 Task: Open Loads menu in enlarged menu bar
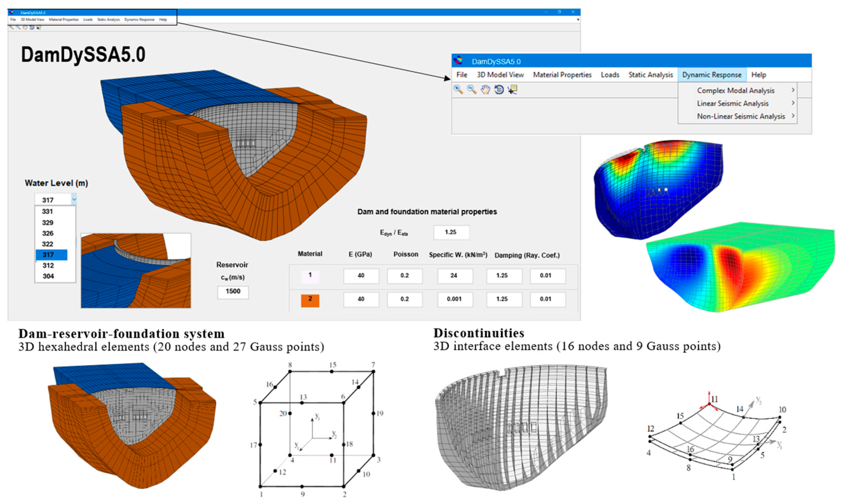coord(610,75)
